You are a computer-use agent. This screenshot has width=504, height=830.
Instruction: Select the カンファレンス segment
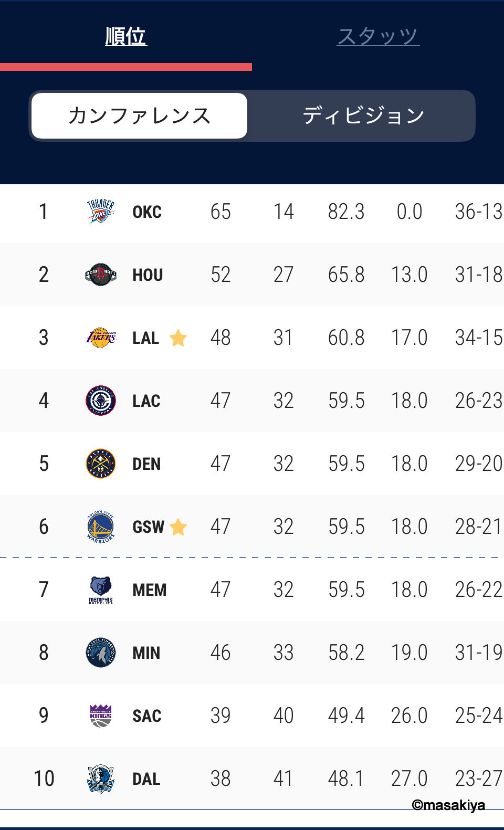pos(139,115)
